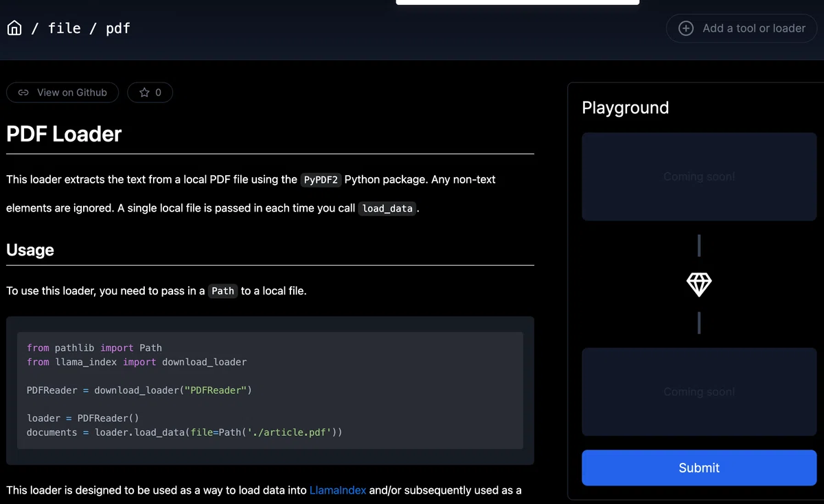This screenshot has width=824, height=504.
Task: Follow the LlamaIndex hyperlink
Action: click(x=338, y=490)
